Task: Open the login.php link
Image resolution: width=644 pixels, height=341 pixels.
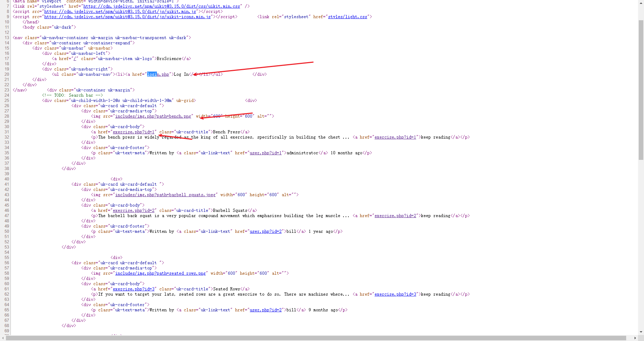Action: 158,74
